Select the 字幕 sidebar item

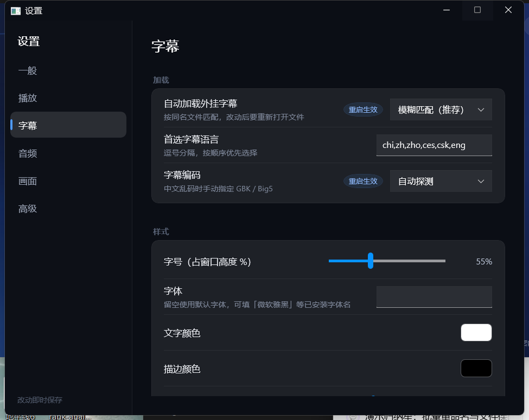68,125
